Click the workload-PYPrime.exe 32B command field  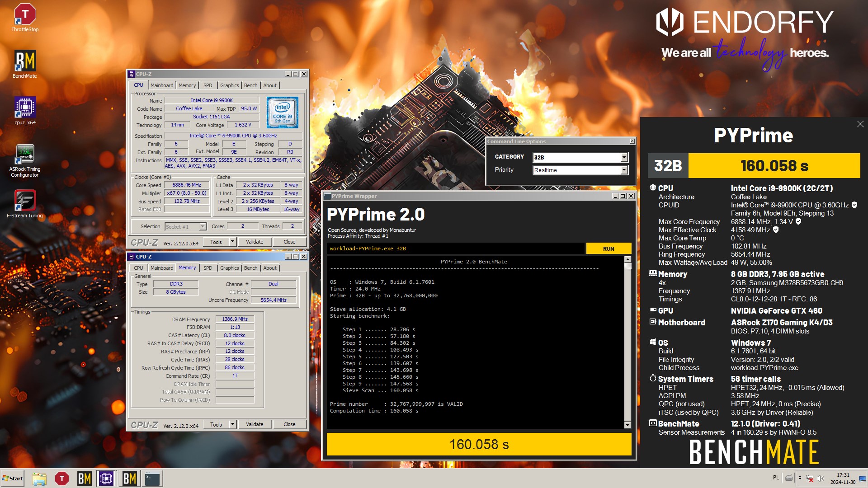click(455, 249)
